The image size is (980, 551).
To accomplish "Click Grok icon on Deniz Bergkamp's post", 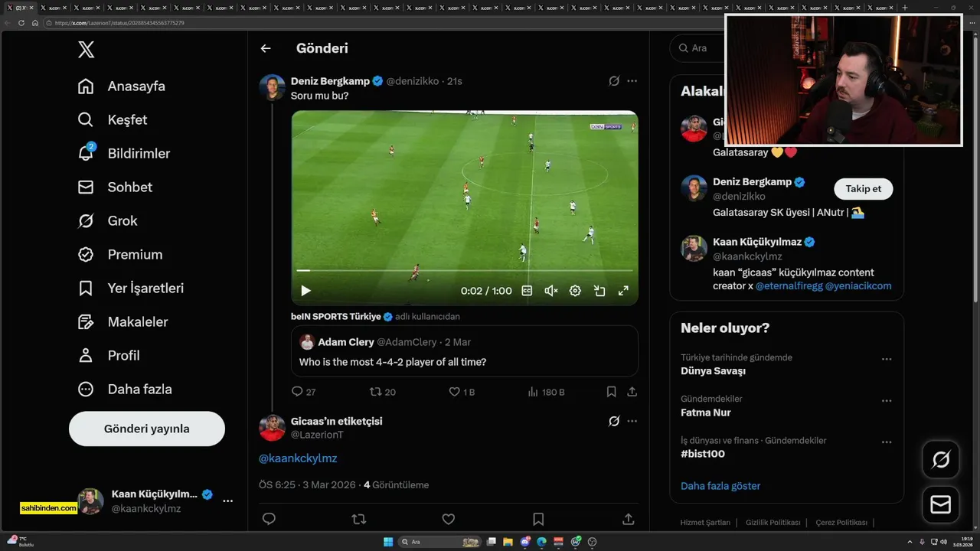I will pyautogui.click(x=614, y=81).
